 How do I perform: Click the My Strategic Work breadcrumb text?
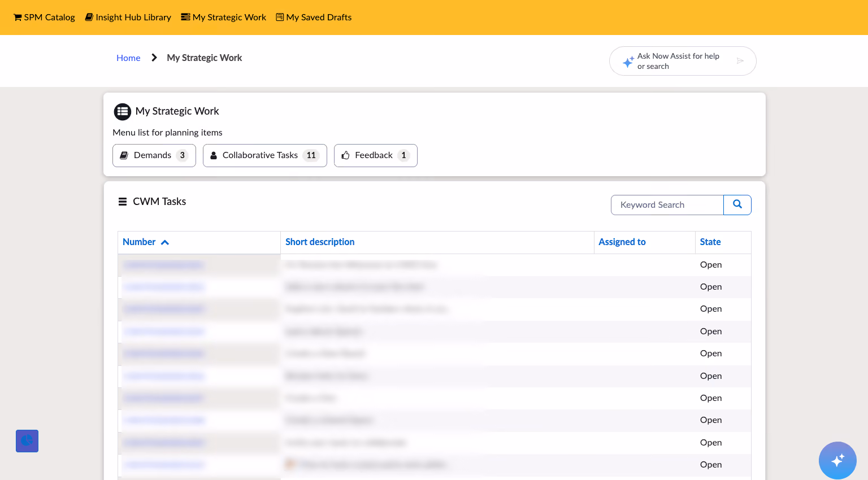pyautogui.click(x=205, y=58)
